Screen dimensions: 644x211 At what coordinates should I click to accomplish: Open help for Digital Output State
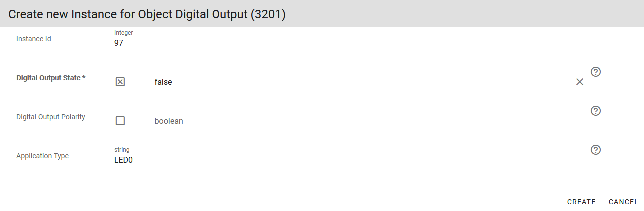coord(595,72)
